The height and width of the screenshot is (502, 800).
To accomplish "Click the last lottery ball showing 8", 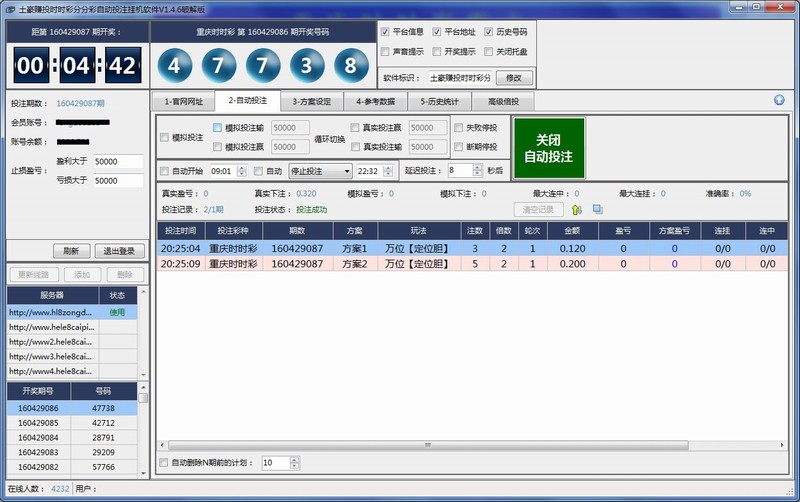I will [x=349, y=67].
